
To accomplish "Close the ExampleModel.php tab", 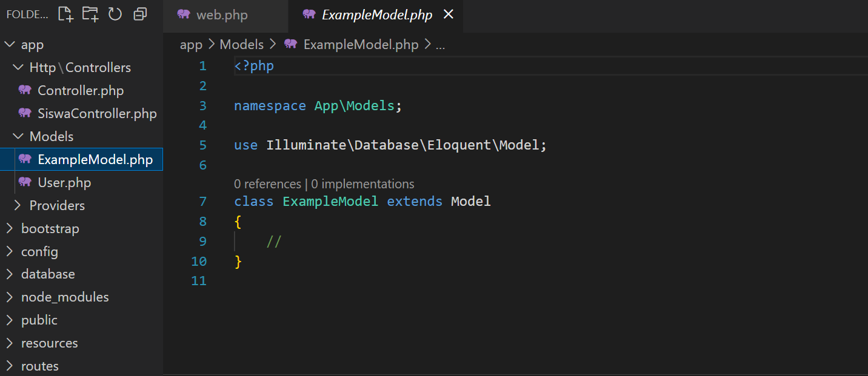I will (x=449, y=15).
